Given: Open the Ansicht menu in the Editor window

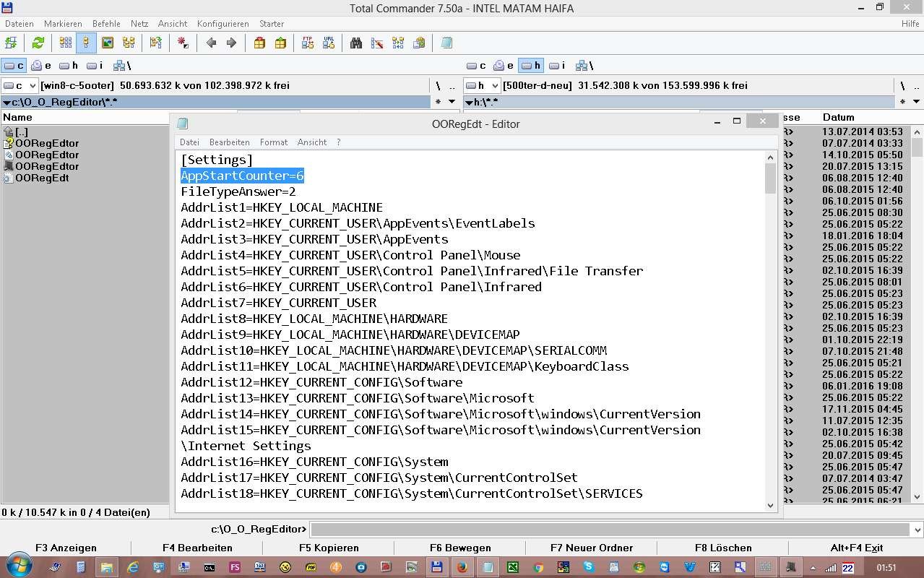Looking at the screenshot, I should click(x=312, y=142).
